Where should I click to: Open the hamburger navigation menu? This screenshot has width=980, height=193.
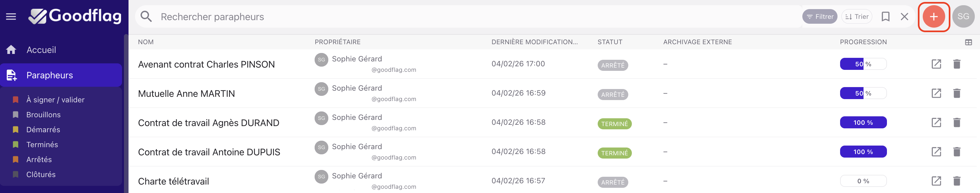11,16
